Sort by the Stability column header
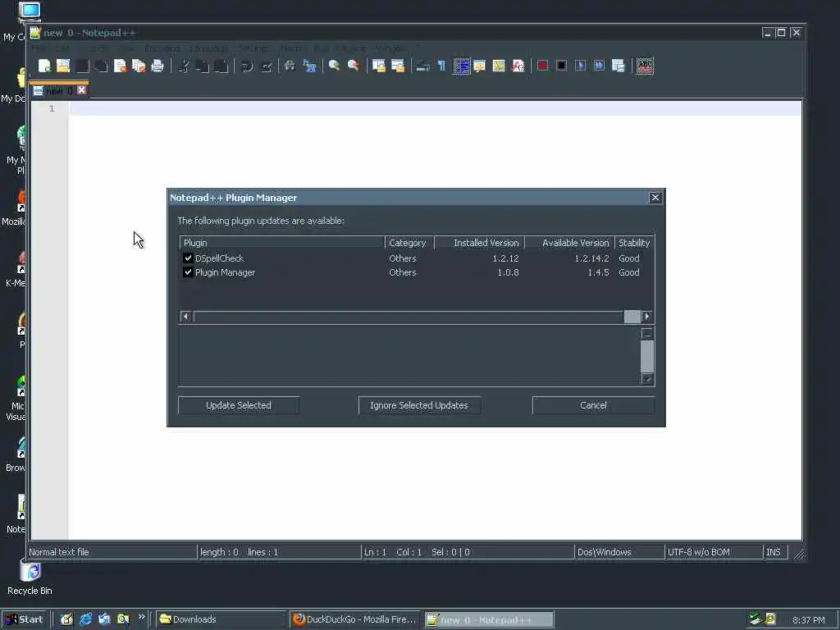Image resolution: width=840 pixels, height=630 pixels. [x=634, y=243]
